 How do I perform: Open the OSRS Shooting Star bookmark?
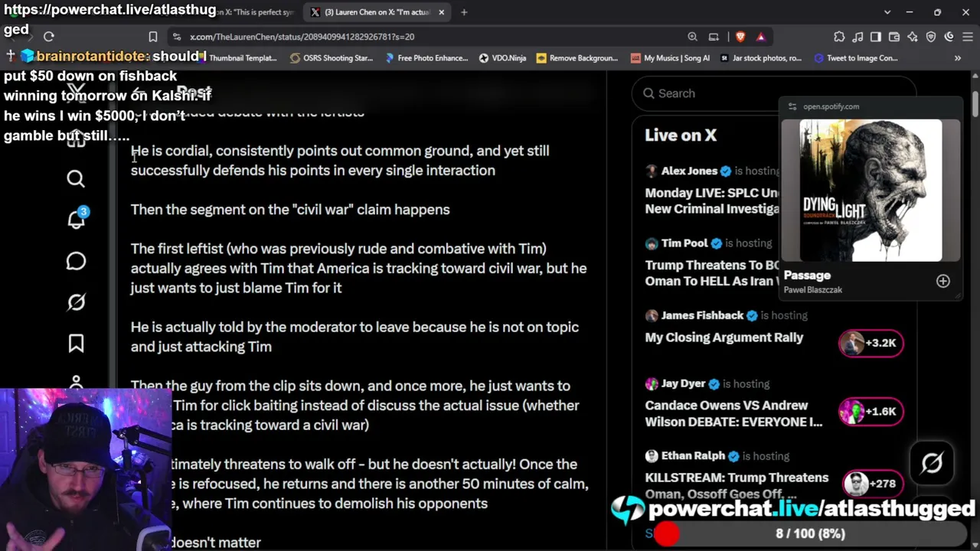(332, 58)
